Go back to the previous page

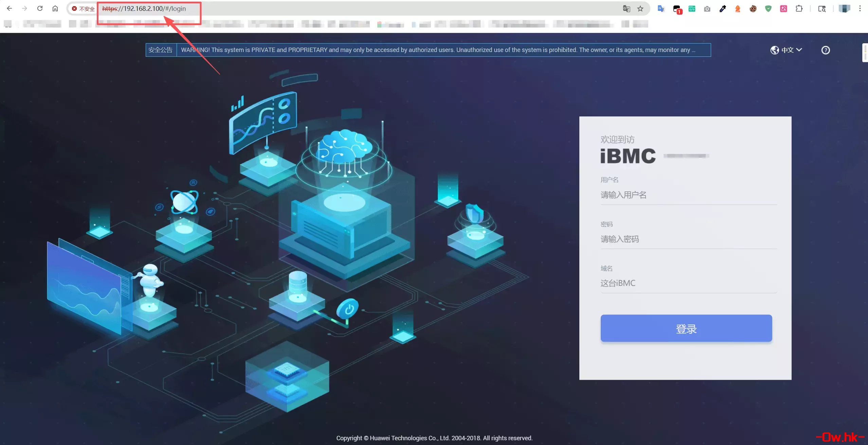pyautogui.click(x=9, y=8)
